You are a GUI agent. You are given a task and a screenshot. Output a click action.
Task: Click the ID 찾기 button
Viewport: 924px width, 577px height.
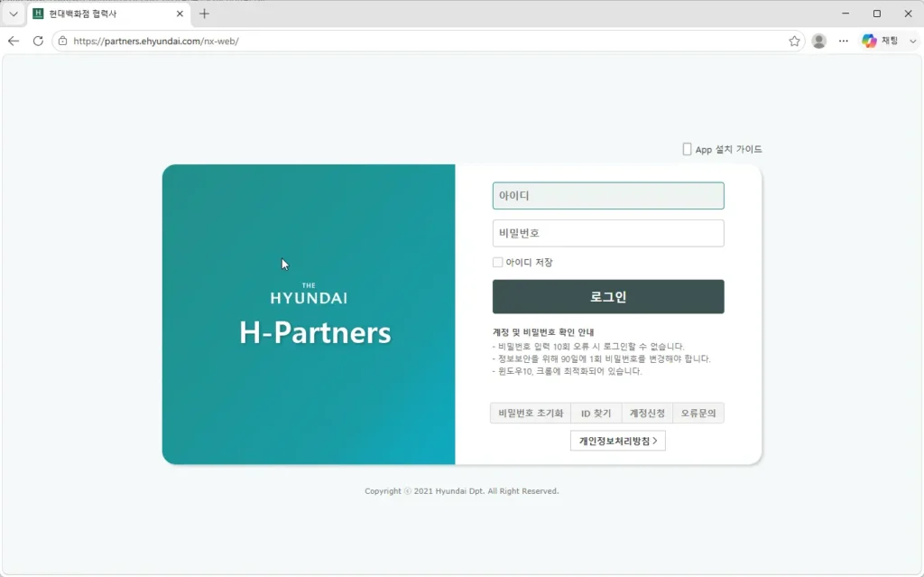pos(596,413)
